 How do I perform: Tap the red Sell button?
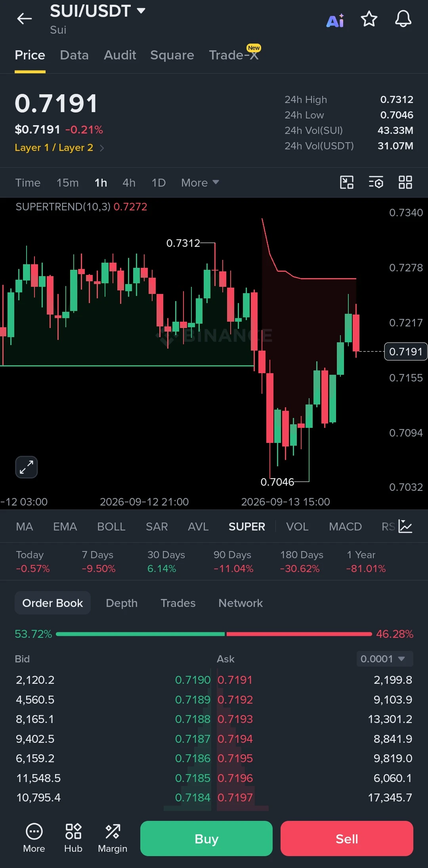tap(347, 838)
